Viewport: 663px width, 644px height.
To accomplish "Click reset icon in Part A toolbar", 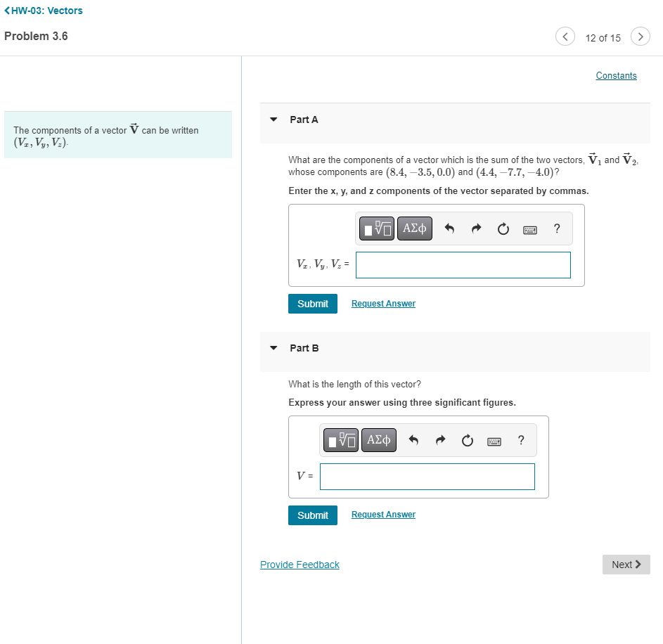I will pyautogui.click(x=503, y=228).
